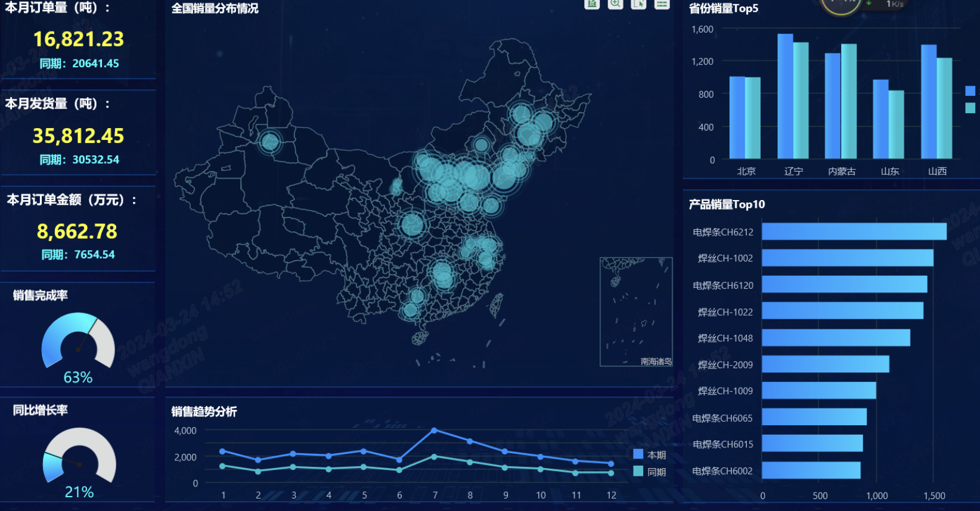980x511 pixels.
Task: Click the chart export icon above the map
Action: coord(591,4)
